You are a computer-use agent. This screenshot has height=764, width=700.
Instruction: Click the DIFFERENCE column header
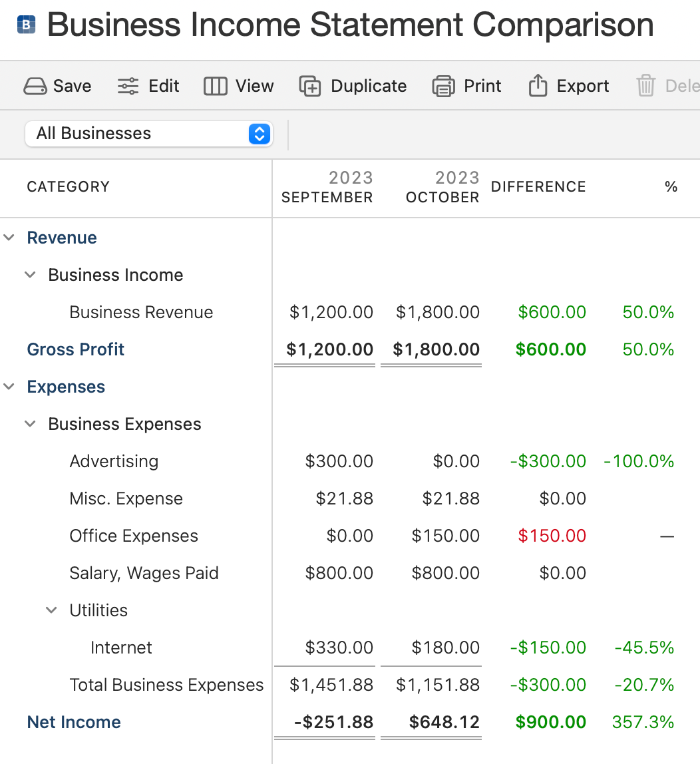pyautogui.click(x=538, y=187)
